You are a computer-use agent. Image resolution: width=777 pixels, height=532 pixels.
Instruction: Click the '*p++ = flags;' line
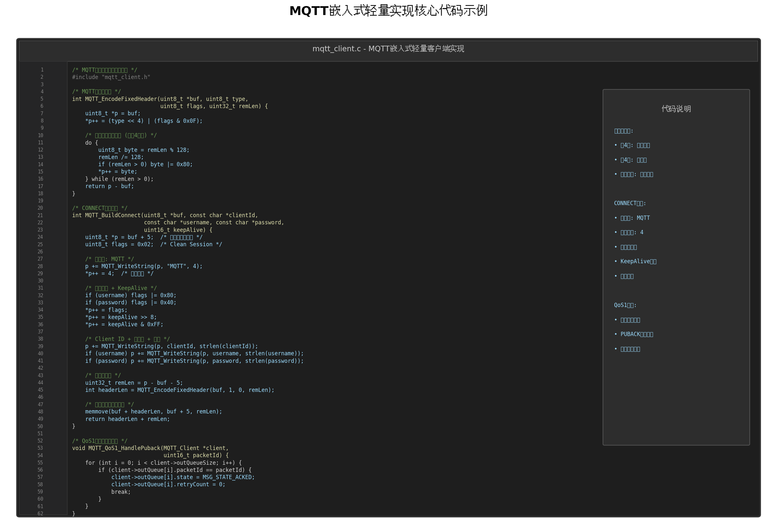point(106,310)
